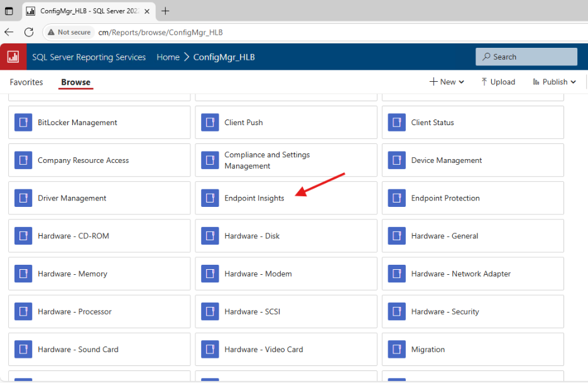Open the Client Push folder icon
588x383 pixels.
click(210, 122)
